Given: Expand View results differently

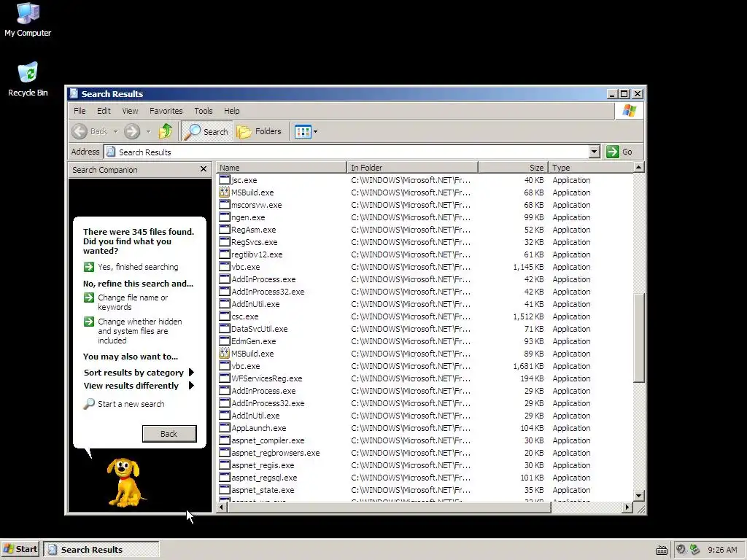Looking at the screenshot, I should [139, 386].
